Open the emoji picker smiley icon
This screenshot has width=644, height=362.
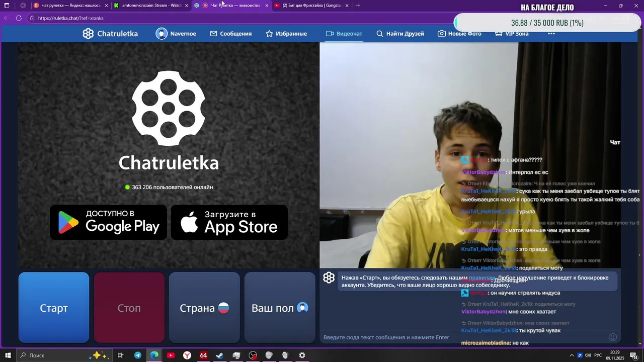613,337
